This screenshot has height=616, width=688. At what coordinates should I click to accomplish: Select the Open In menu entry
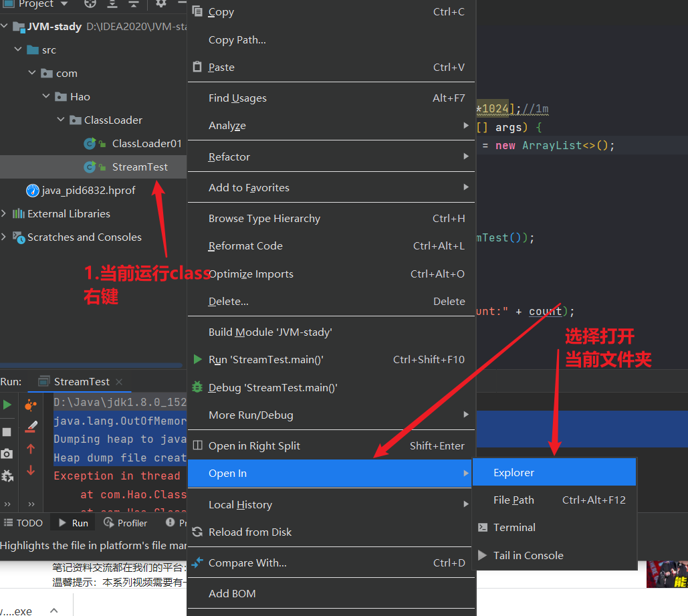point(330,474)
